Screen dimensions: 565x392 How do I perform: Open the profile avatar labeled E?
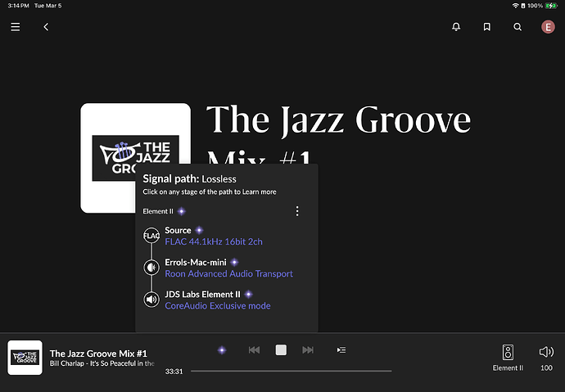pos(548,27)
